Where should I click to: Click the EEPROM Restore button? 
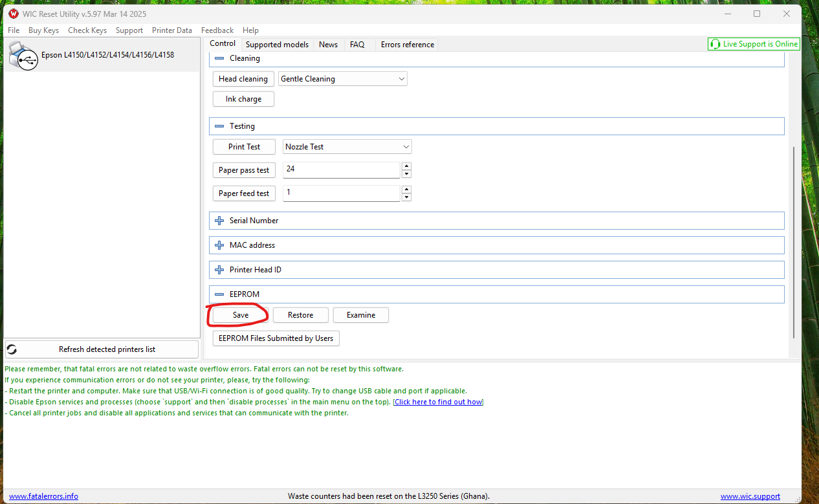click(x=301, y=315)
